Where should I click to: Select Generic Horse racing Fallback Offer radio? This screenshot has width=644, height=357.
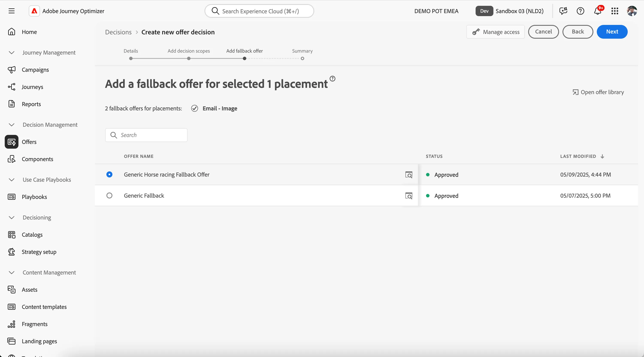[x=109, y=174]
